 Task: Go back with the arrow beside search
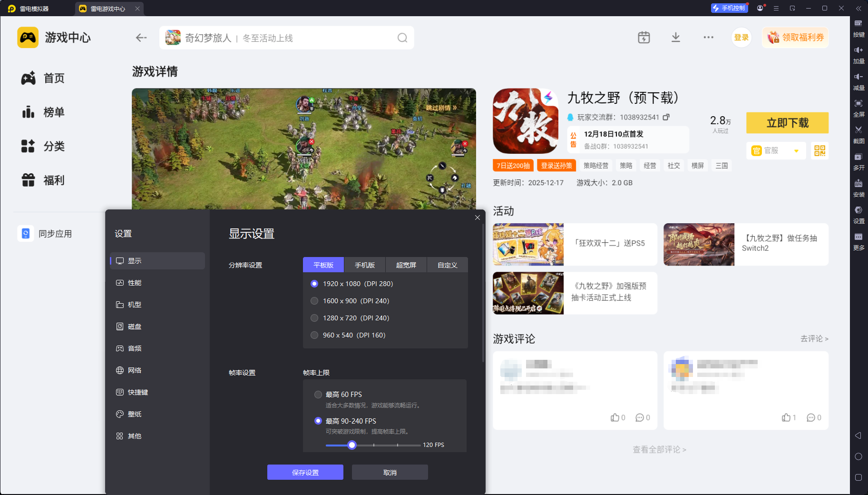click(x=141, y=38)
